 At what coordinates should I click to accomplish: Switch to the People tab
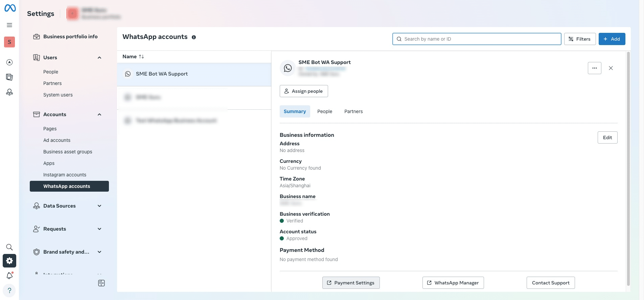click(x=325, y=111)
